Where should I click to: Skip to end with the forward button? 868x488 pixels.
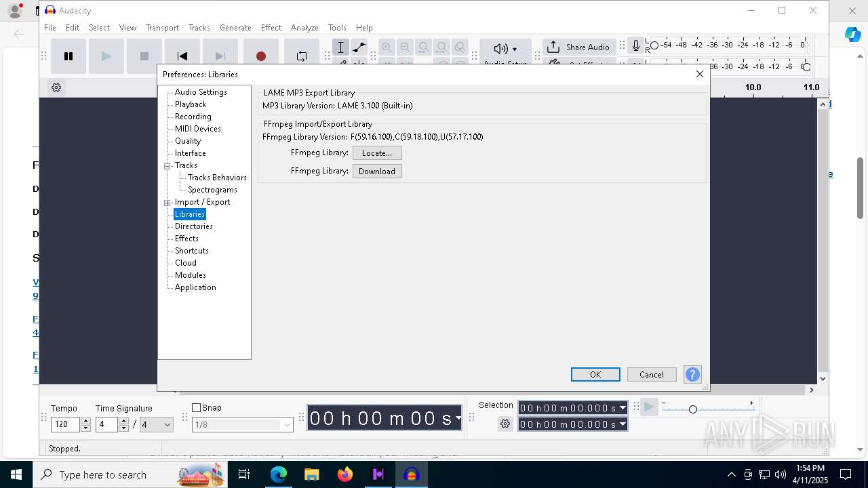tap(220, 56)
